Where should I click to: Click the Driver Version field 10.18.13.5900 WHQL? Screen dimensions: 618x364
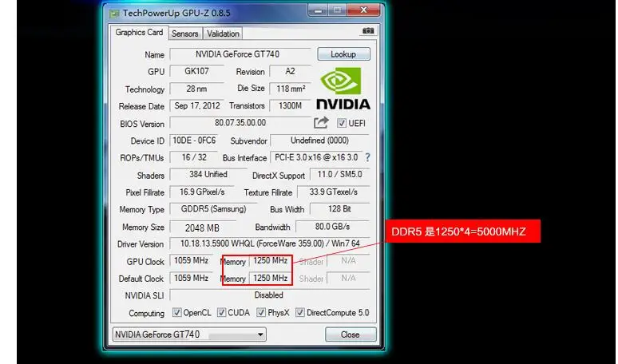click(270, 243)
